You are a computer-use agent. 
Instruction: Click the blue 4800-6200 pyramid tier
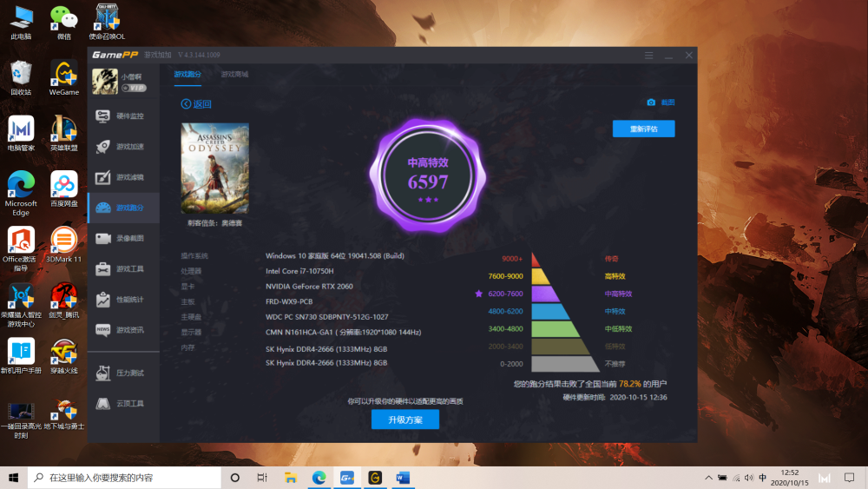coord(550,311)
